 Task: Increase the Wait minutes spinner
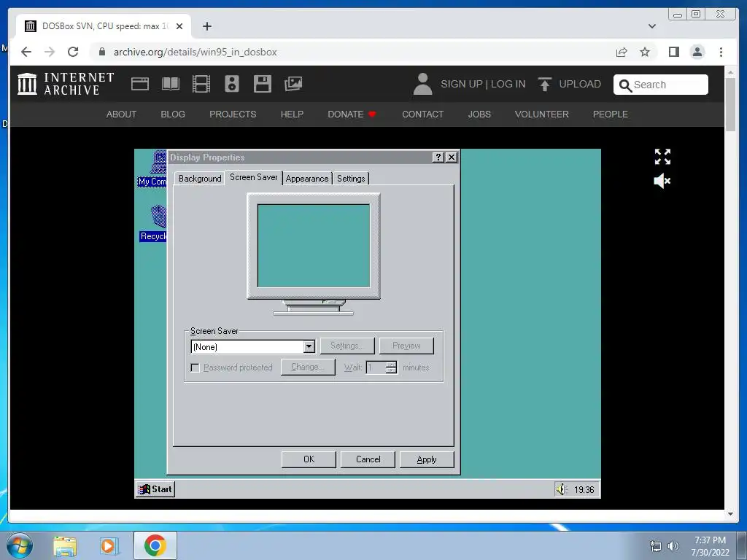(391, 365)
